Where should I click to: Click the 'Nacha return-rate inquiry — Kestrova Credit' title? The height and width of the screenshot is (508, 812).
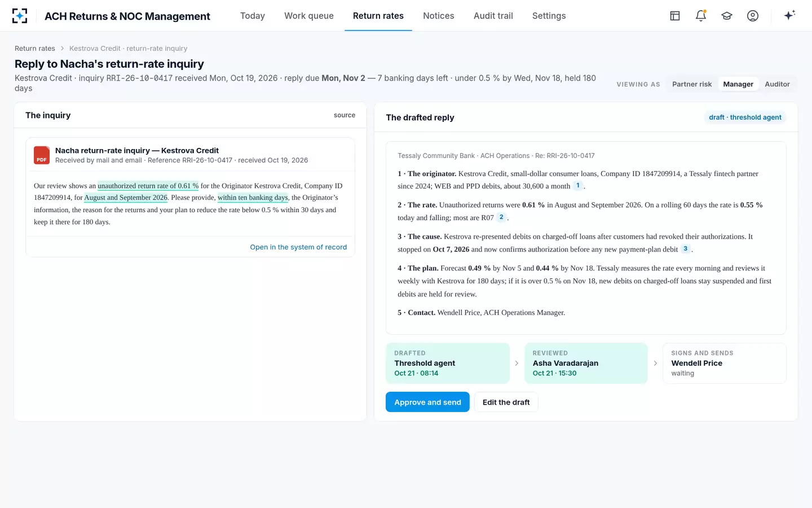[x=137, y=151]
